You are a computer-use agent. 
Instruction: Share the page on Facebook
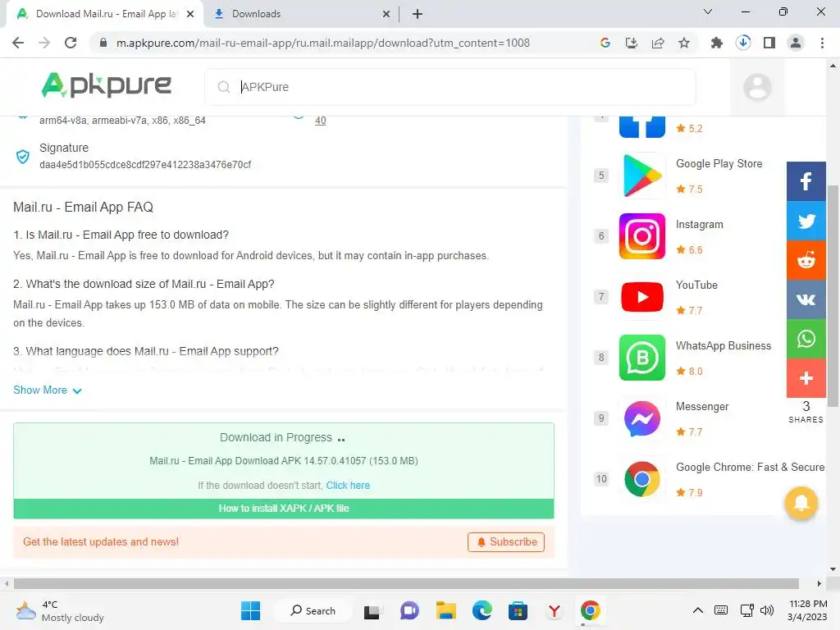tap(806, 181)
